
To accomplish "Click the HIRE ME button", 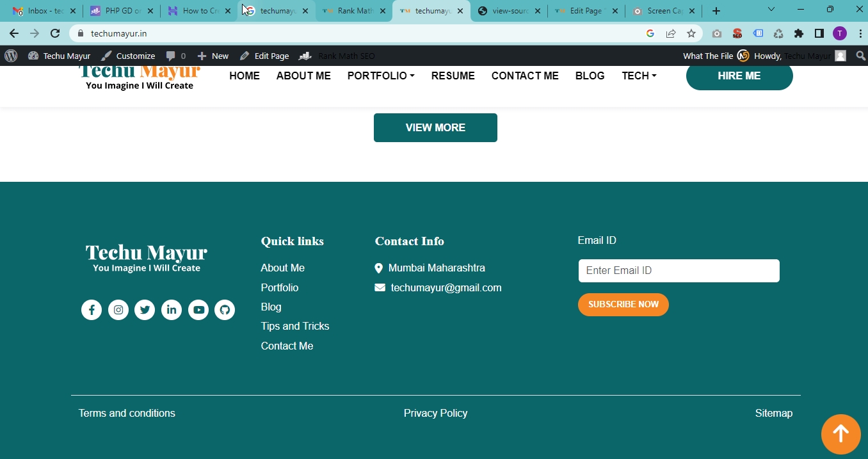I will [739, 76].
